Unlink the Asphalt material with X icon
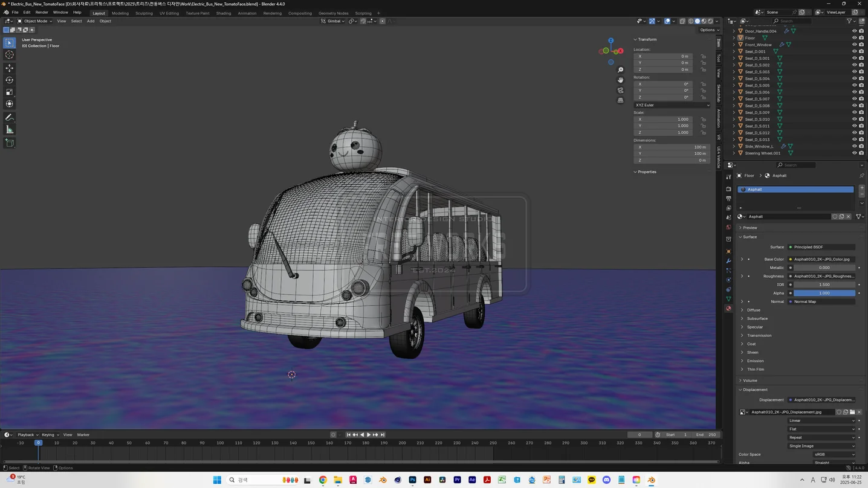Screen dimensions: 868x488 pos(848,217)
